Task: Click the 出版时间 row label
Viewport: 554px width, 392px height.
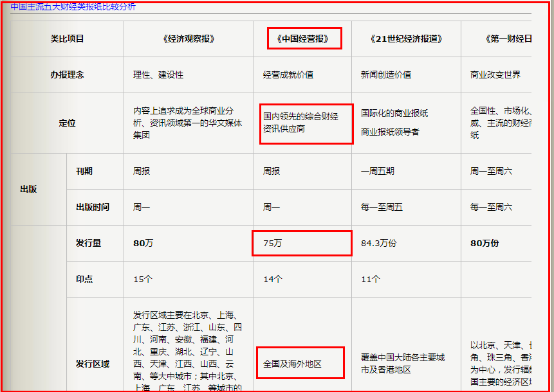Action: (93, 207)
